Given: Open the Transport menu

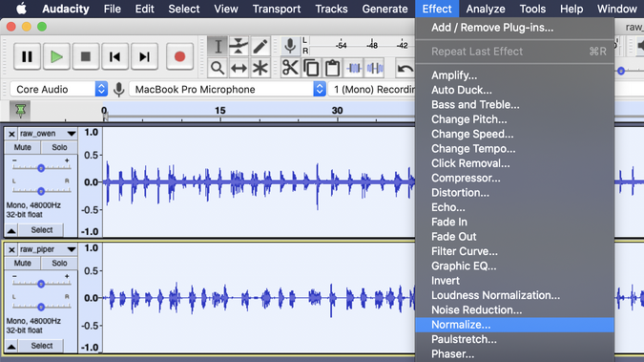Looking at the screenshot, I should pos(277,9).
